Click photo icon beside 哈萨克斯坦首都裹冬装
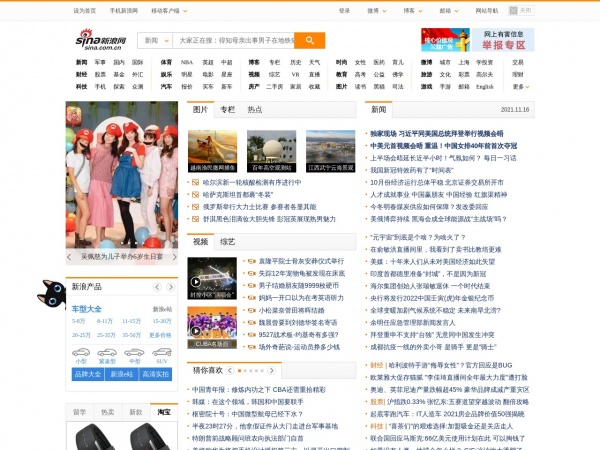This screenshot has height=450, width=600. pos(195,195)
